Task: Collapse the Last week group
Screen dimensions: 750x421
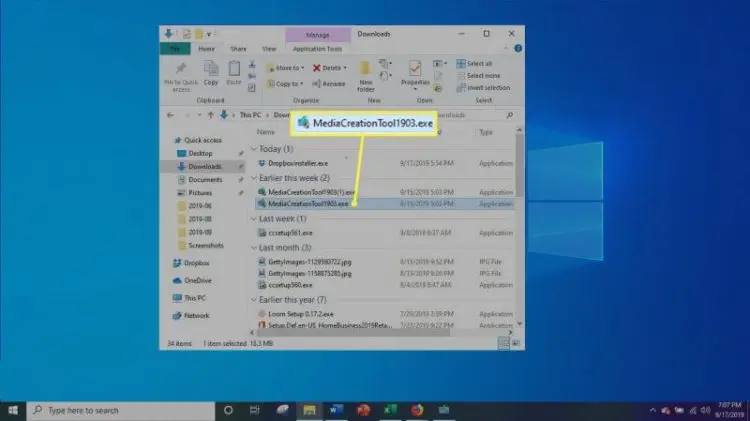Action: click(254, 219)
